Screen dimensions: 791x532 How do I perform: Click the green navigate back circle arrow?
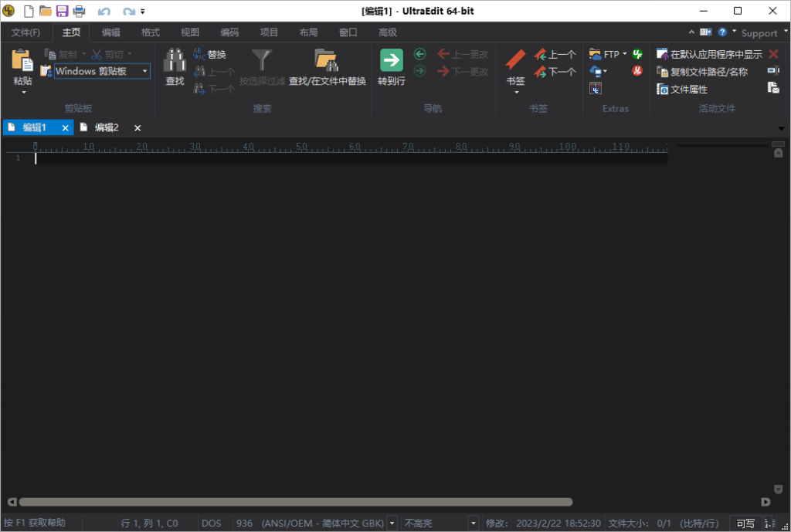tap(419, 54)
